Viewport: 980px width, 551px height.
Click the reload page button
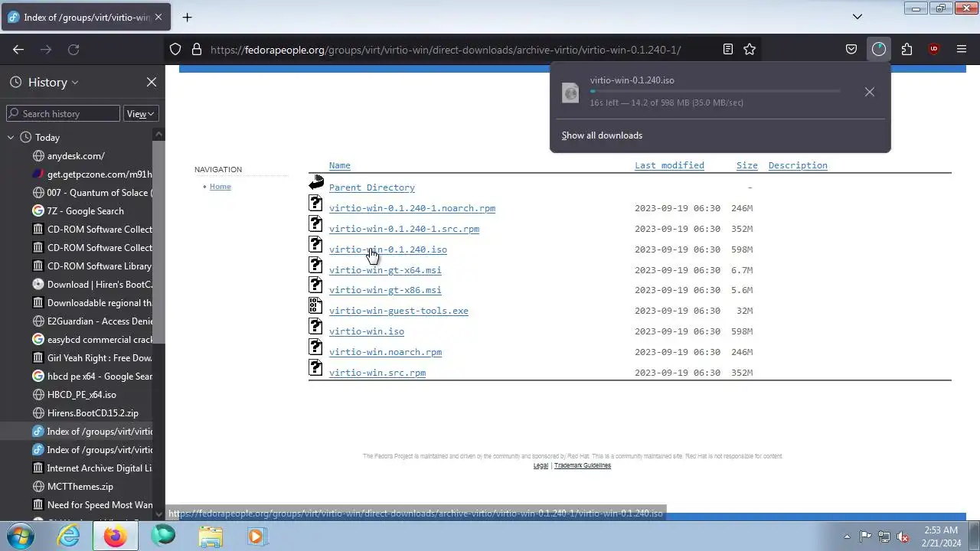click(73, 49)
